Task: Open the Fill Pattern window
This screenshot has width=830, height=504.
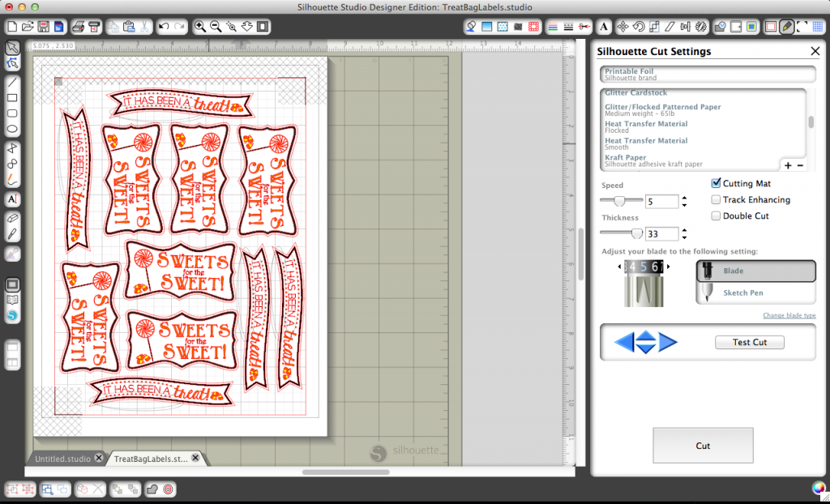Action: [503, 27]
